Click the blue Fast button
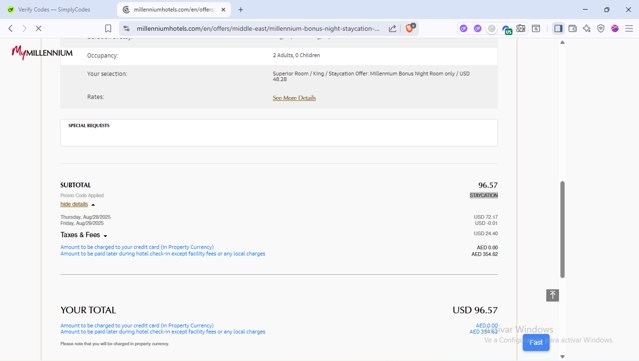 (536, 342)
